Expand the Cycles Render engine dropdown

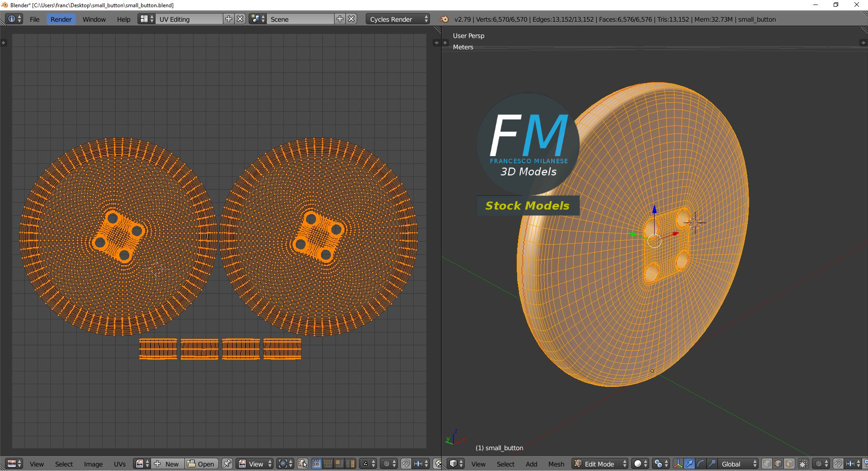pyautogui.click(x=397, y=19)
